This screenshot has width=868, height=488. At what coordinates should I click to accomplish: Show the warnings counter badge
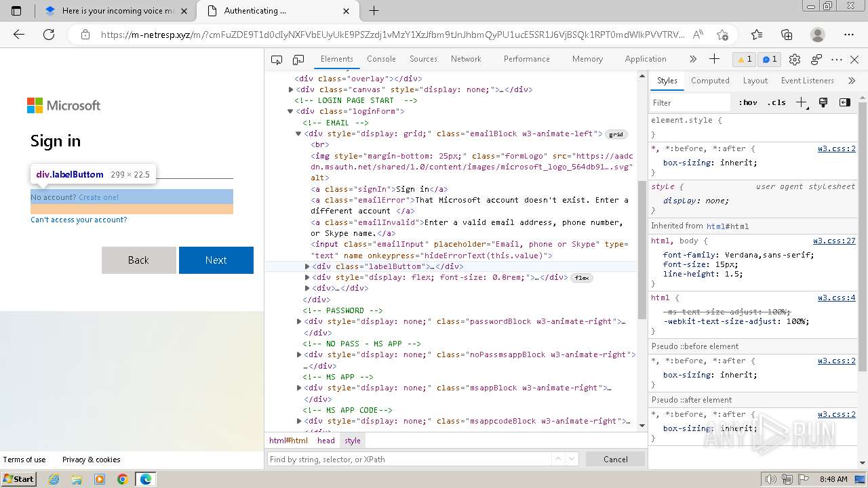[745, 59]
